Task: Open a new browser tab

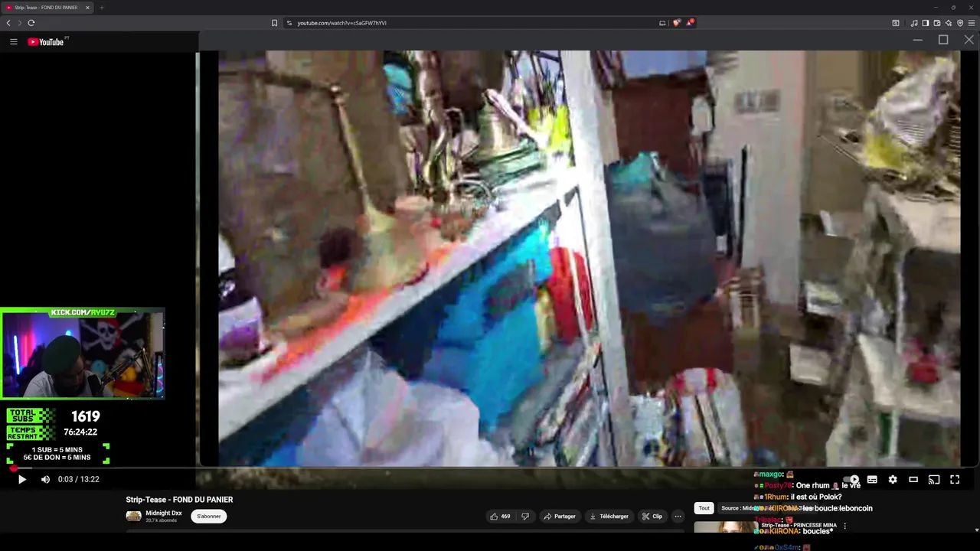Action: tap(102, 8)
